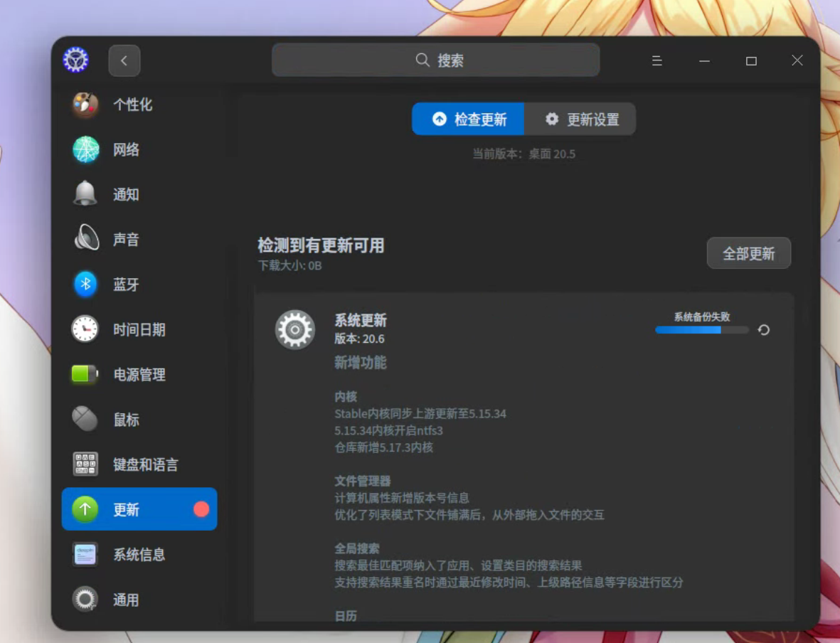Select 时间日期 in the sidebar
Viewport: 840px width, 643px height.
click(x=139, y=329)
